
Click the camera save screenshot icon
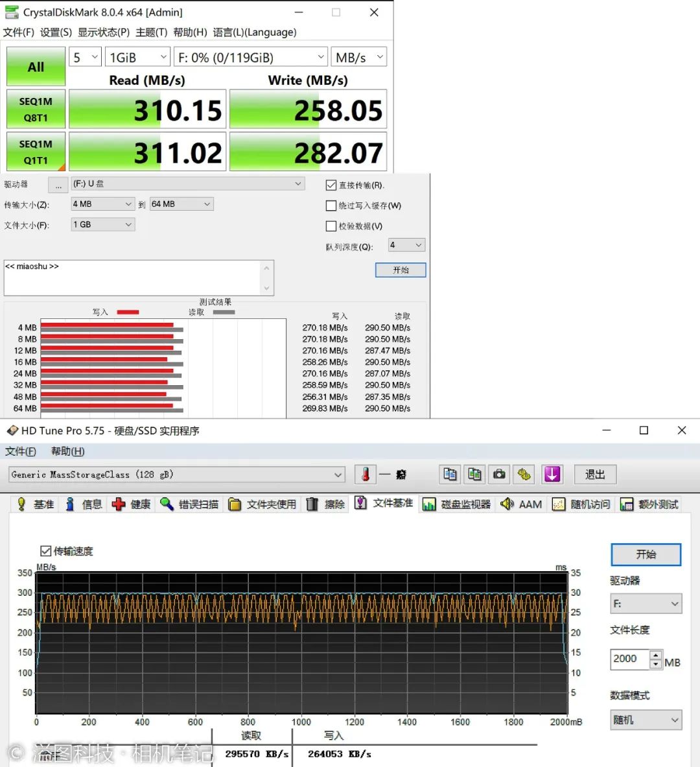[499, 474]
